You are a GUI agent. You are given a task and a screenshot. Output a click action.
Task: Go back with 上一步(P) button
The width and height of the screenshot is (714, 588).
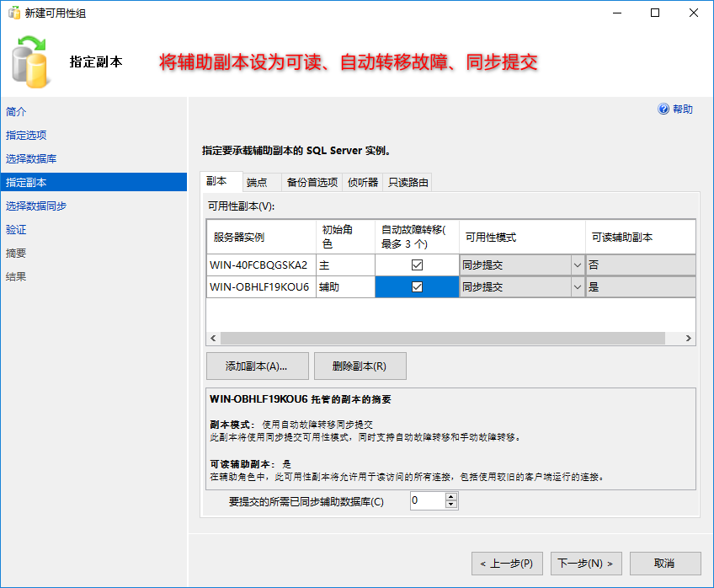(507, 564)
